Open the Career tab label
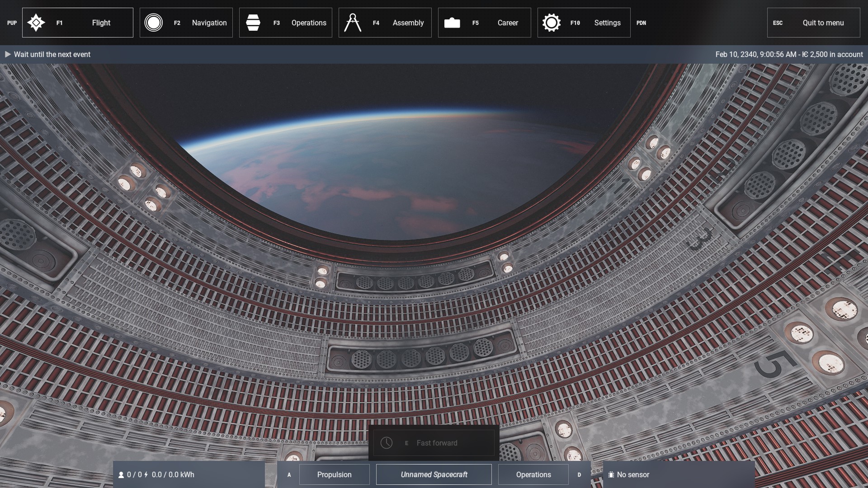This screenshot has width=868, height=488. coord(507,23)
